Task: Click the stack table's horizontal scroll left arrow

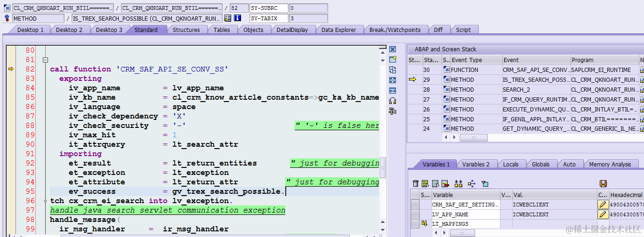Action: [447, 137]
